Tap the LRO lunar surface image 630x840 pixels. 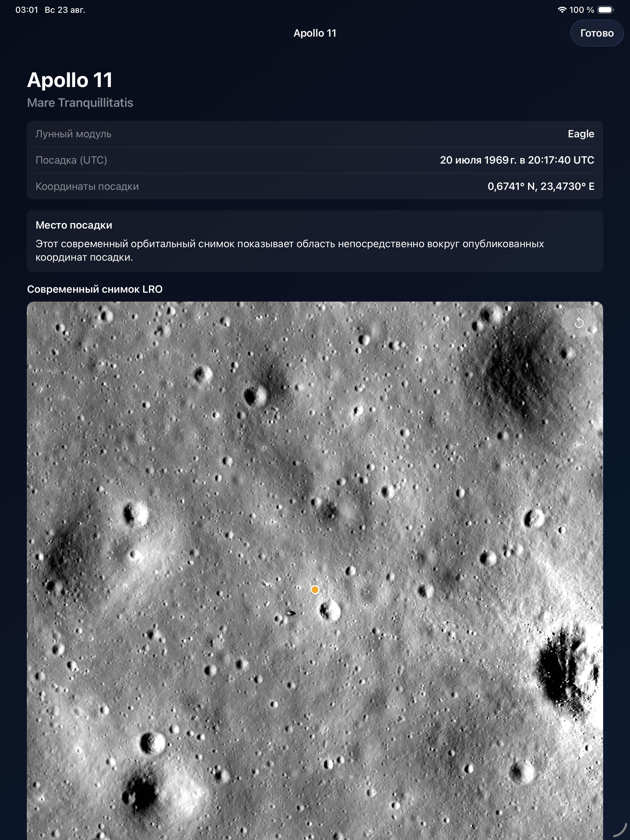[315, 571]
